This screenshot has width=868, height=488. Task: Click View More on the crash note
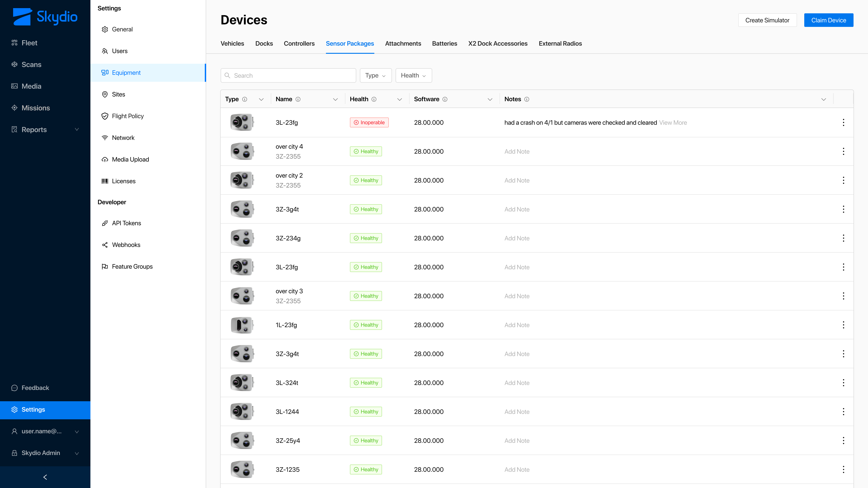click(672, 123)
